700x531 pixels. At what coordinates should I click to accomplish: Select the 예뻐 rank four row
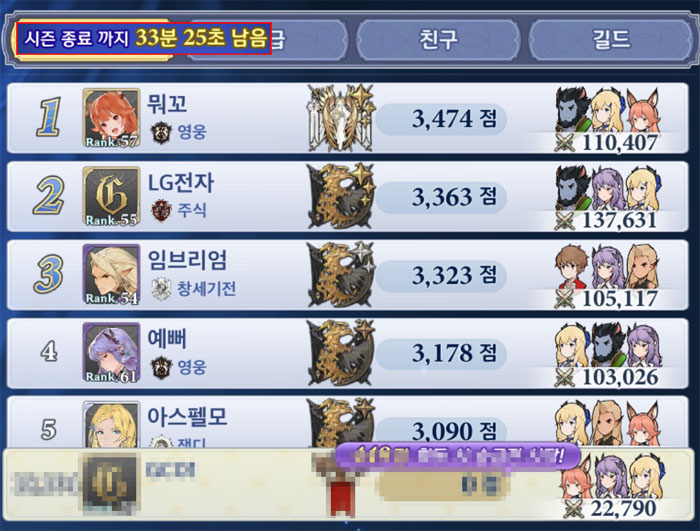click(x=348, y=353)
